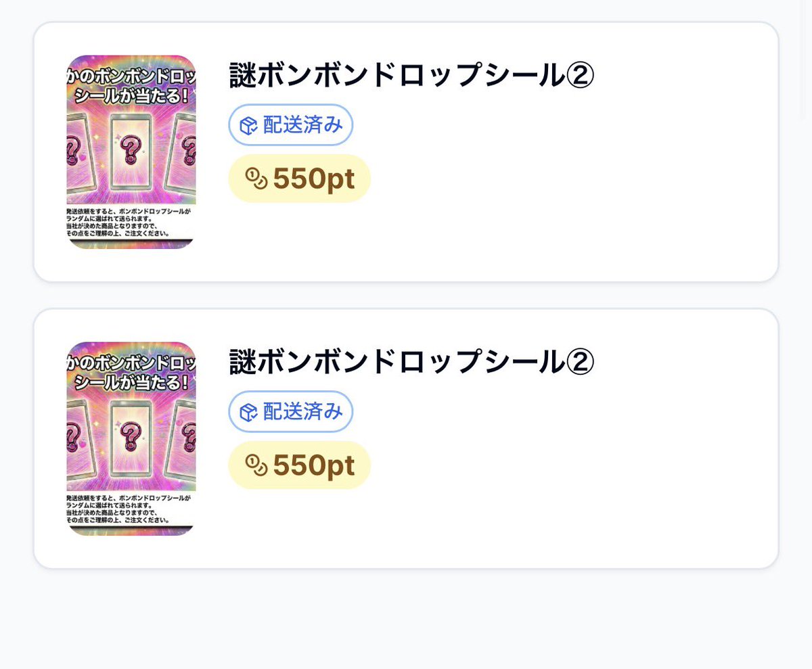This screenshot has height=669, width=812.
Task: Click the 配送済み text in the first card
Action: (x=303, y=125)
